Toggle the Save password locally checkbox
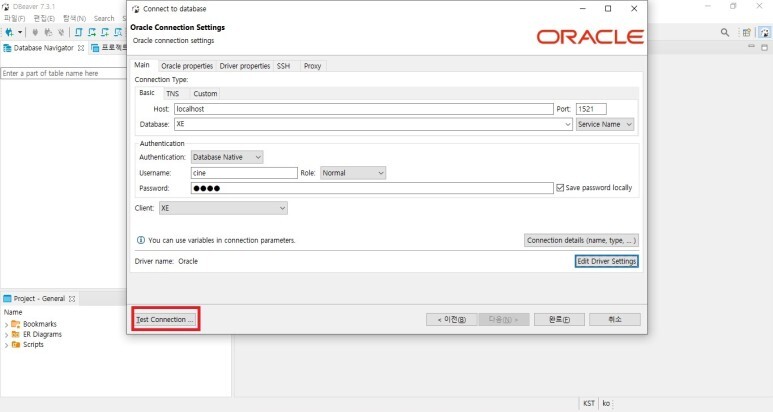 (x=560, y=188)
